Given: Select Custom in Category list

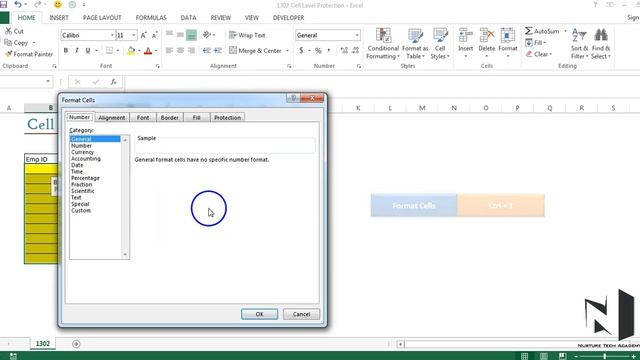Looking at the screenshot, I should (x=81, y=211).
